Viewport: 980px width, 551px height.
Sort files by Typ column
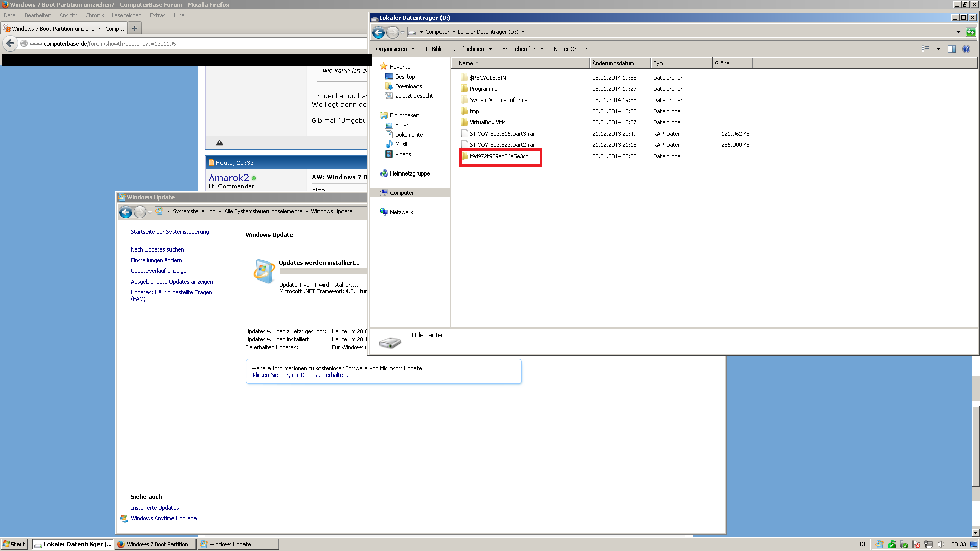click(x=681, y=63)
